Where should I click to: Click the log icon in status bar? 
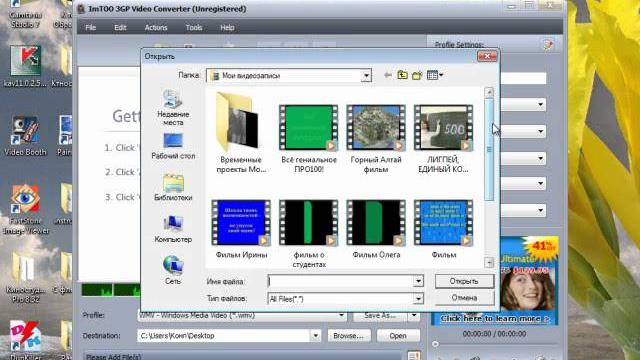tap(414, 356)
